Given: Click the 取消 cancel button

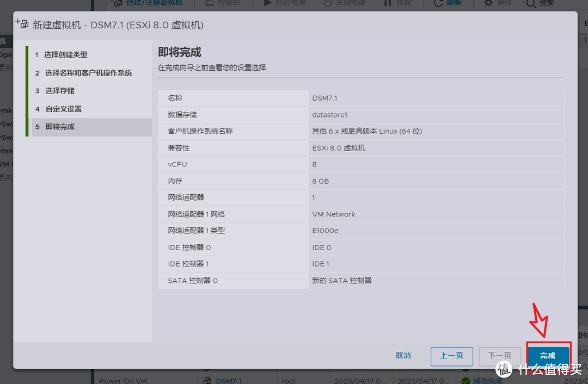Looking at the screenshot, I should [403, 355].
